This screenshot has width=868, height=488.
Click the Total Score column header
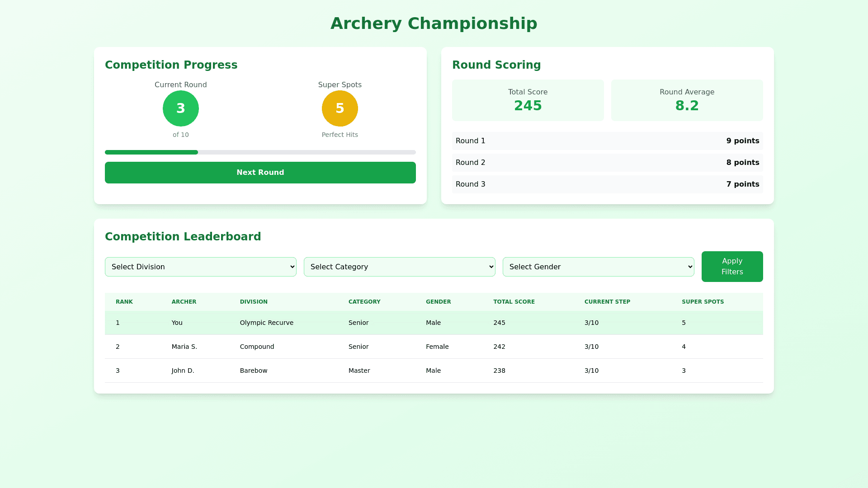coord(514,302)
